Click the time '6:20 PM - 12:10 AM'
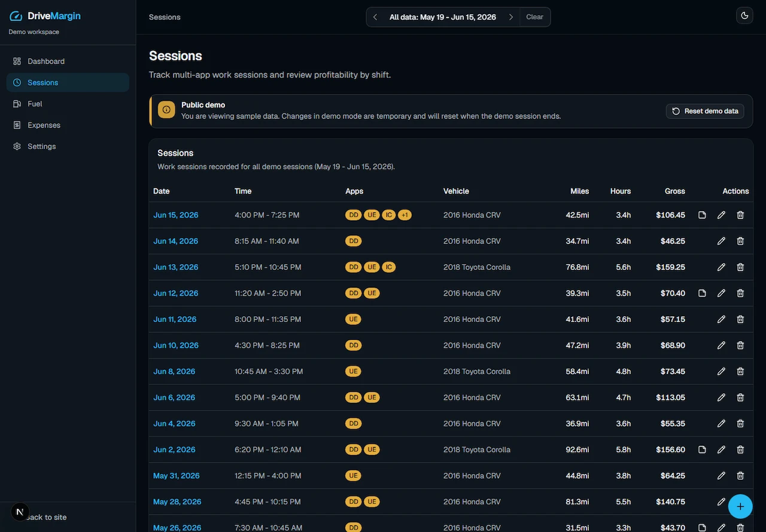The height and width of the screenshot is (532, 766). pos(268,449)
